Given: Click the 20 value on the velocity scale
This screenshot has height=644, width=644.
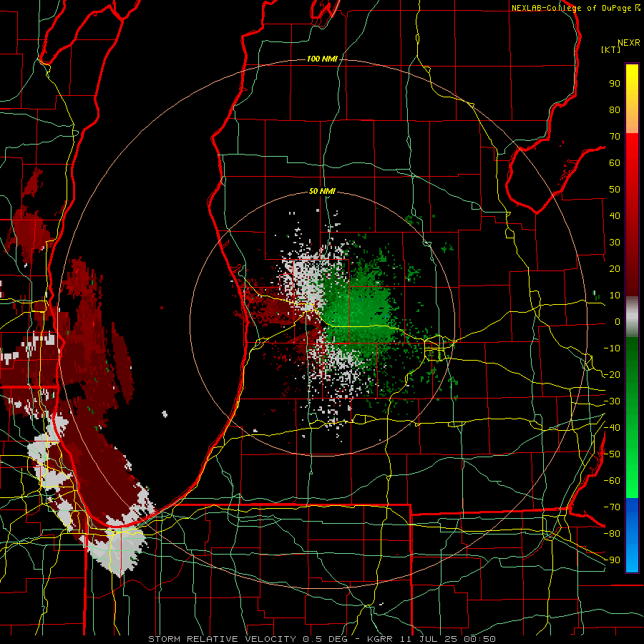Looking at the screenshot, I should [615, 269].
